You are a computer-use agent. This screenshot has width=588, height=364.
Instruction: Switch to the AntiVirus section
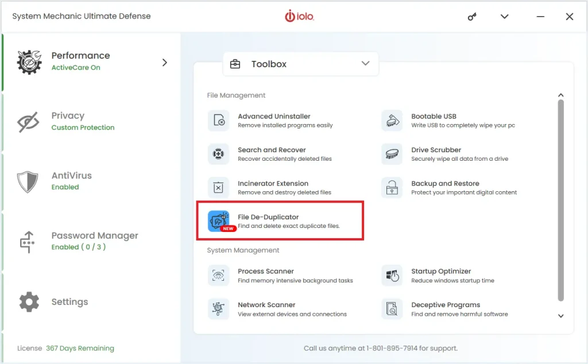(x=91, y=182)
